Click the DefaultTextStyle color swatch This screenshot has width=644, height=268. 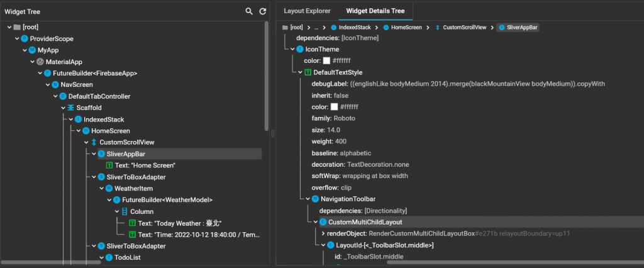(334, 107)
